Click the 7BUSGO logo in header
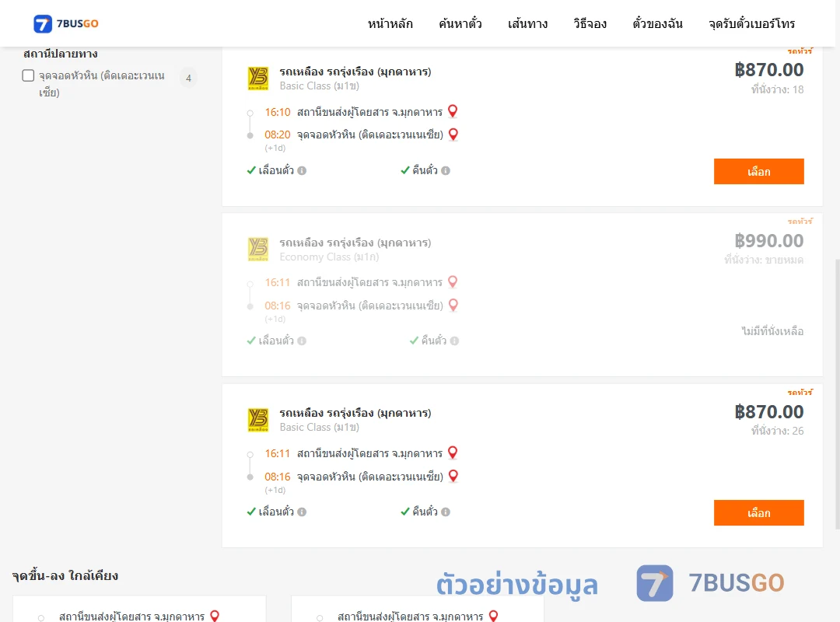 click(x=66, y=23)
